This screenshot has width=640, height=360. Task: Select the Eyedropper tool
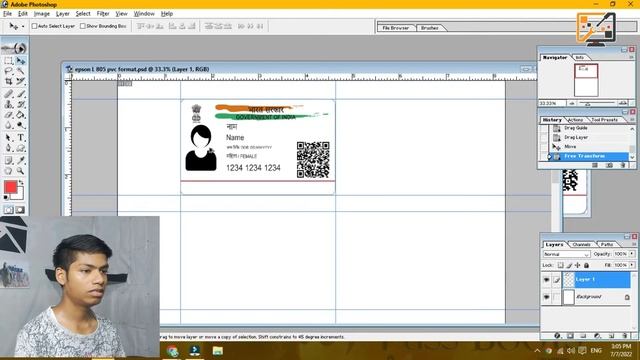click(21, 161)
